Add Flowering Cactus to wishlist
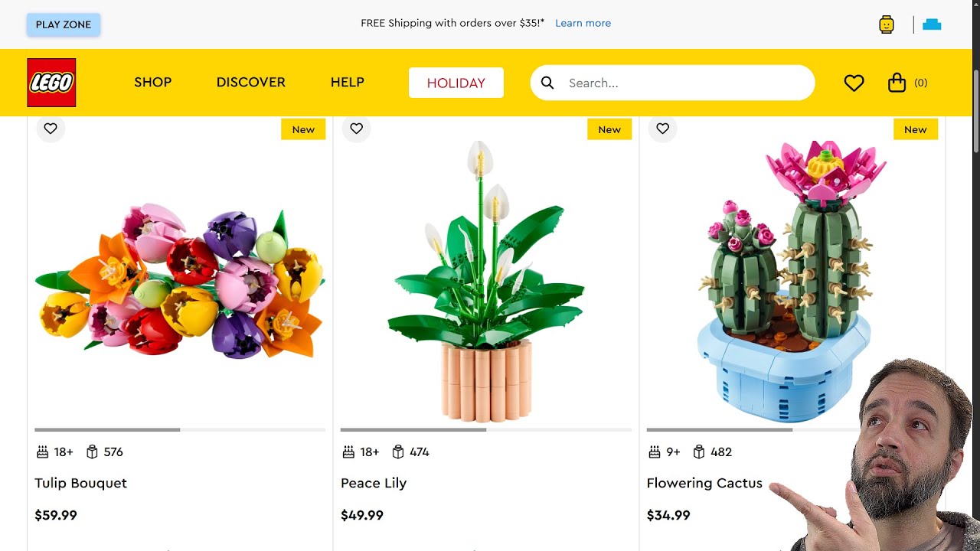The height and width of the screenshot is (551, 980). click(663, 129)
